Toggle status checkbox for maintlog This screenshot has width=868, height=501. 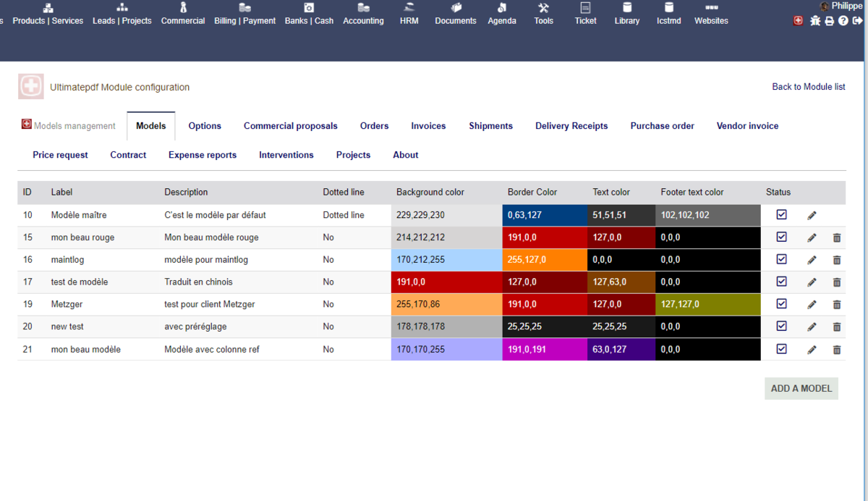pos(781,259)
